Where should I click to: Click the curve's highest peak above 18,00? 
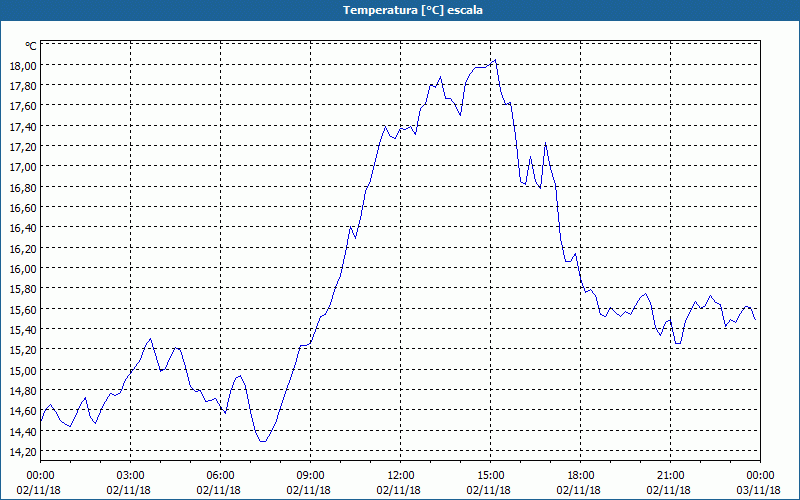click(x=495, y=60)
